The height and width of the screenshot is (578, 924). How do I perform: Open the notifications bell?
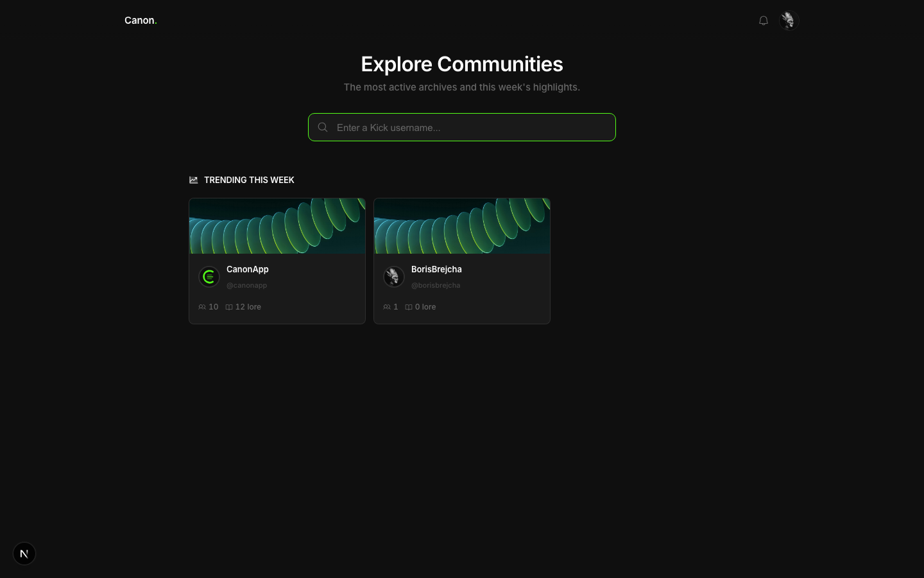(763, 21)
